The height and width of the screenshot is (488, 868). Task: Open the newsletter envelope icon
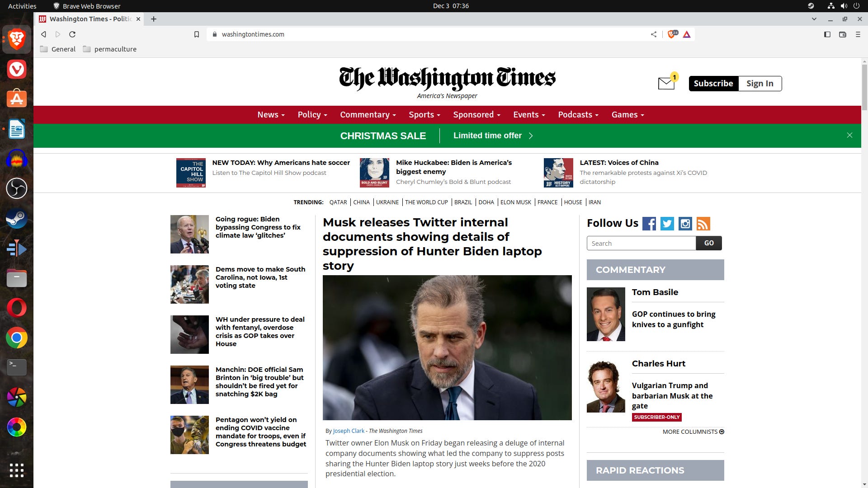pyautogui.click(x=666, y=83)
